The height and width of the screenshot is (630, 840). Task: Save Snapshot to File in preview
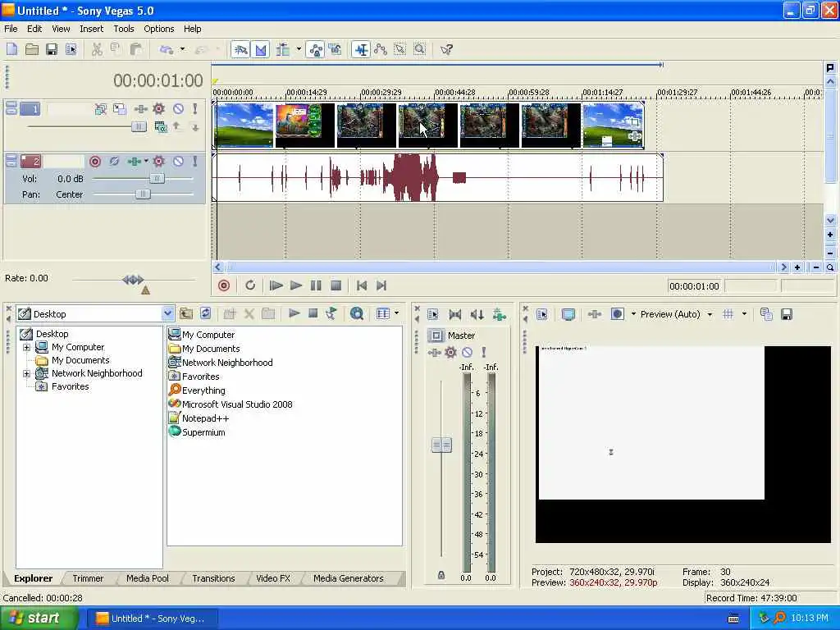tap(787, 314)
